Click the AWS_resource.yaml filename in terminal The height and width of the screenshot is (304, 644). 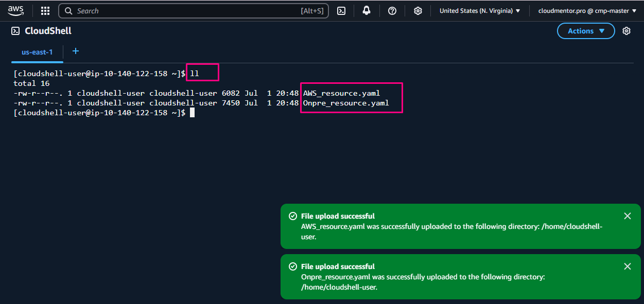click(341, 93)
